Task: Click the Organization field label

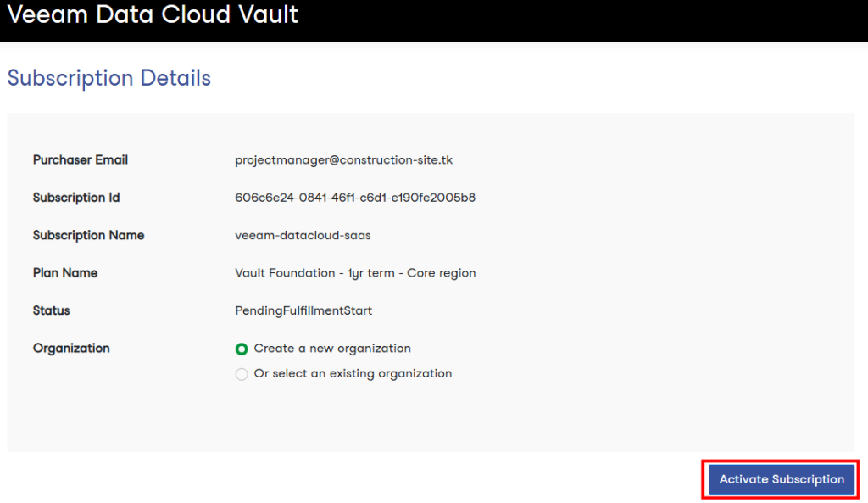Action: pos(71,349)
